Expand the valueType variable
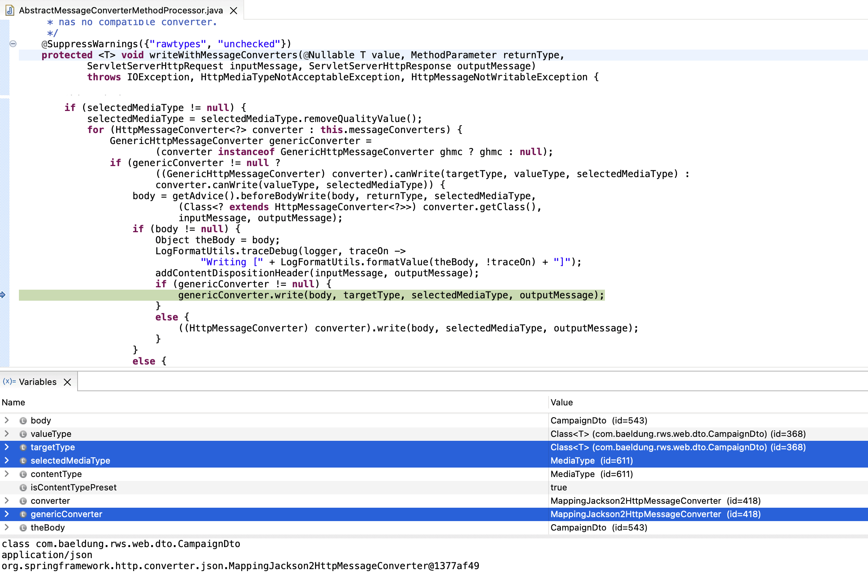 (7, 434)
